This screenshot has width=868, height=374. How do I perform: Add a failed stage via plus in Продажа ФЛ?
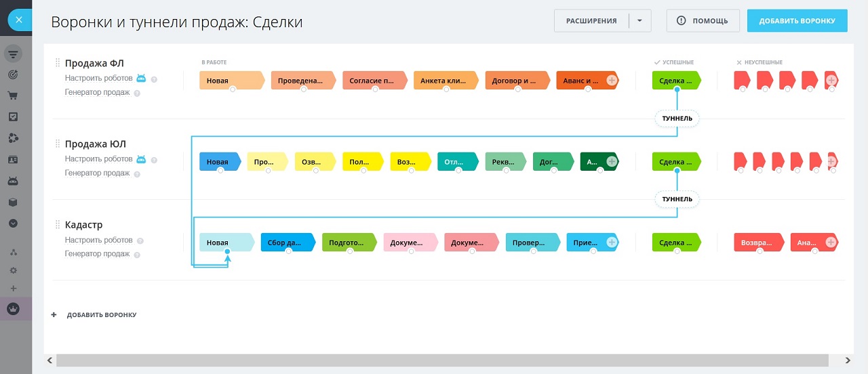pos(831,81)
